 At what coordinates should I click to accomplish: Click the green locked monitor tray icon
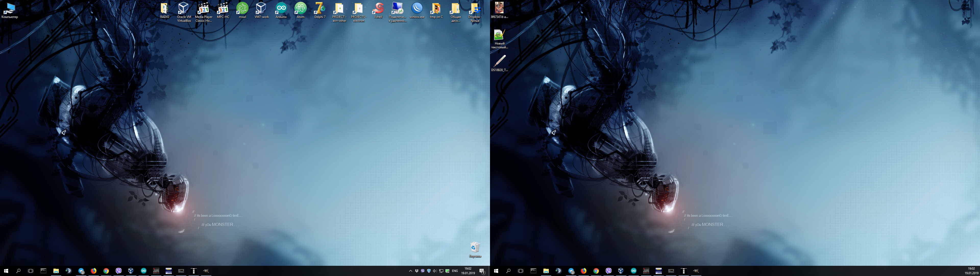point(447,271)
